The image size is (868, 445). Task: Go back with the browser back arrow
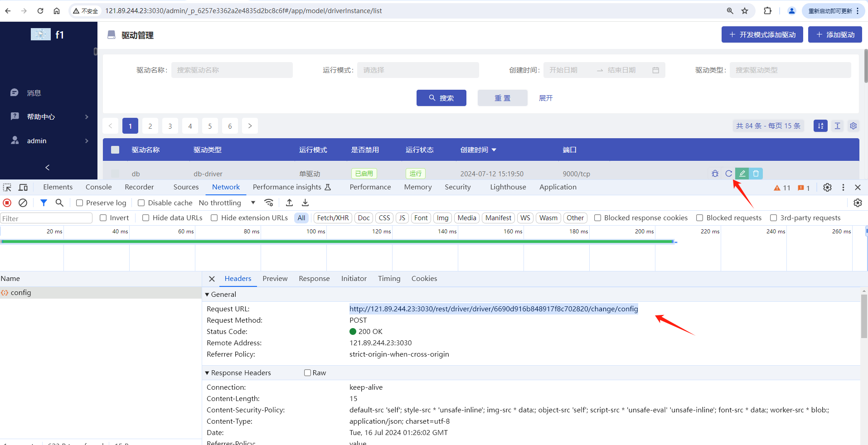coord(8,11)
